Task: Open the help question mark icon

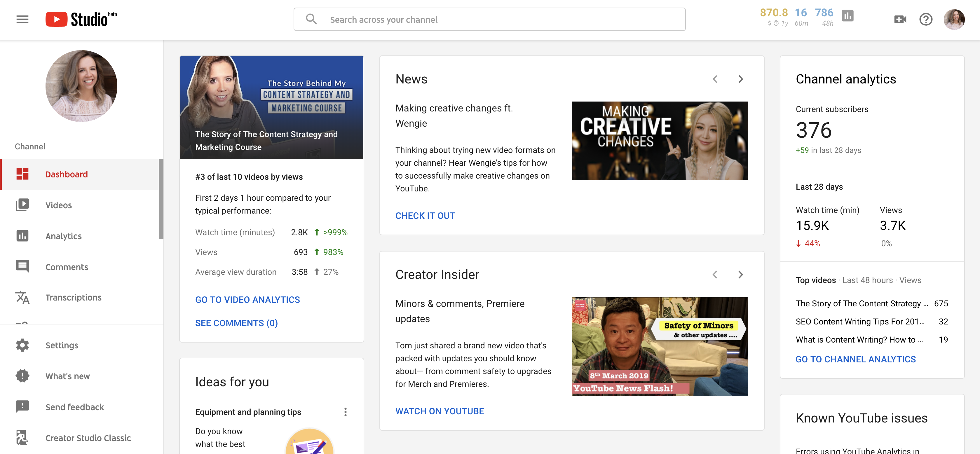Action: pos(926,19)
